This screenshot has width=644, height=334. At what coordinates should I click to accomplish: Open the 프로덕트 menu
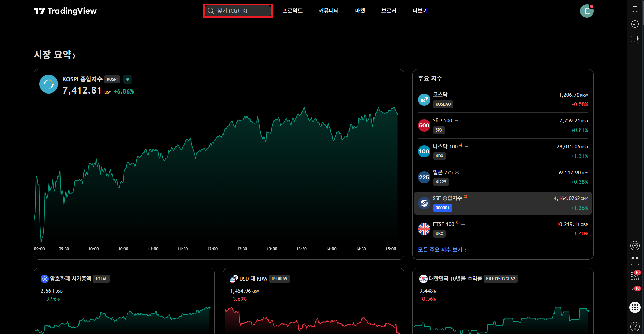point(292,11)
